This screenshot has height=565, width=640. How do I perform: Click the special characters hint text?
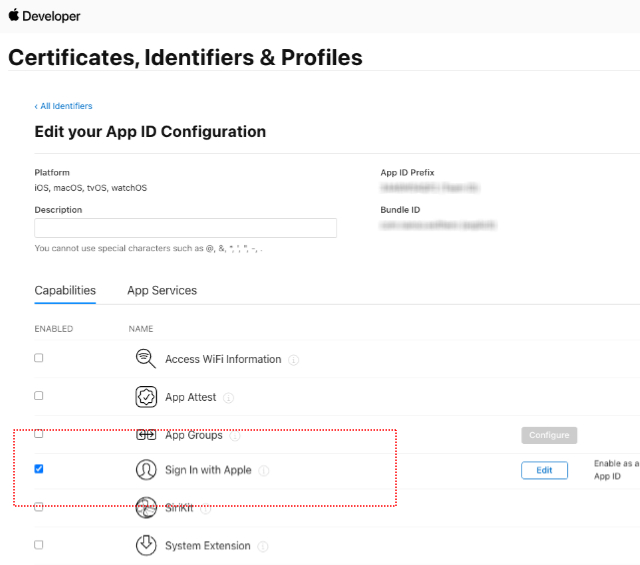149,248
